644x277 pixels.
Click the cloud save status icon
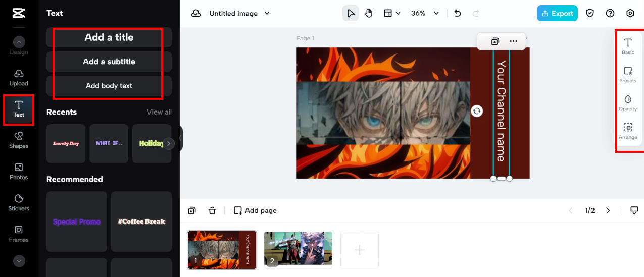(196, 13)
